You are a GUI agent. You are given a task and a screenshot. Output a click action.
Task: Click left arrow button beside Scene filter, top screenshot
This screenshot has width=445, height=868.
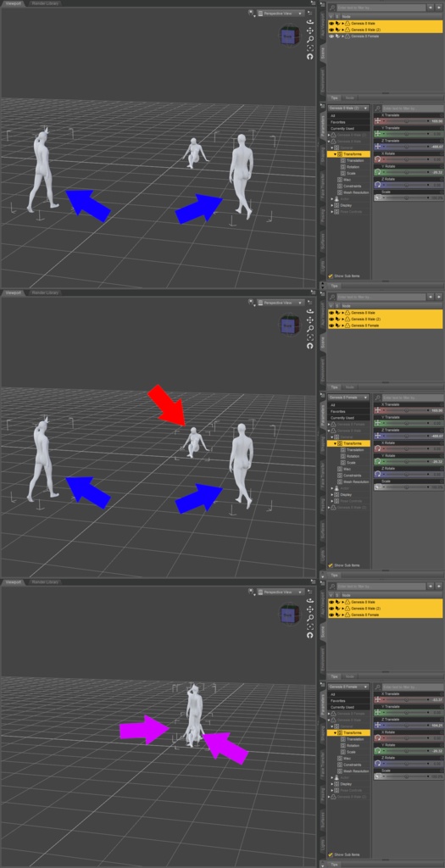coord(431,8)
